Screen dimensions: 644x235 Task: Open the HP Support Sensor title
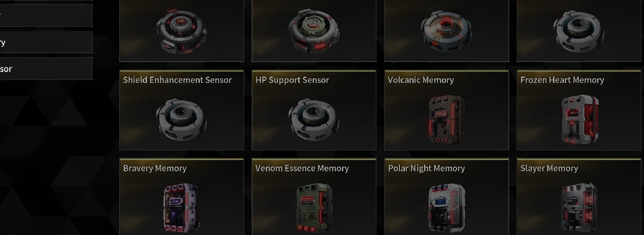pos(292,80)
